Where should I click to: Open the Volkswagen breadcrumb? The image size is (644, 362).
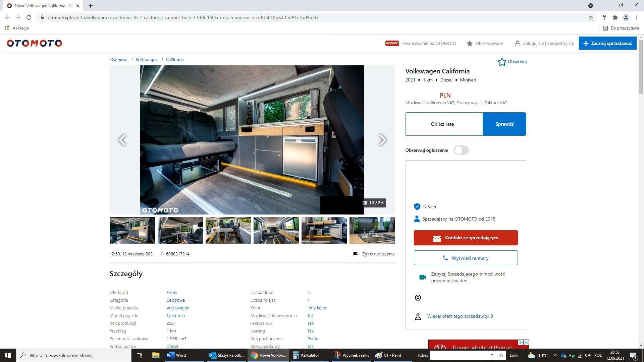(147, 60)
